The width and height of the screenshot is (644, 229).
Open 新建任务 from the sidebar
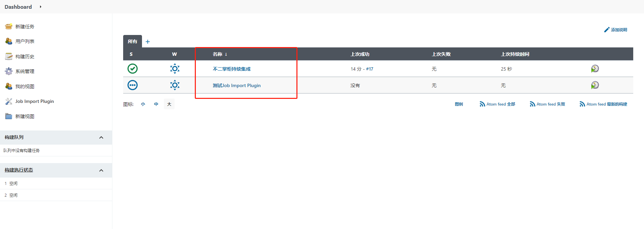tap(25, 27)
